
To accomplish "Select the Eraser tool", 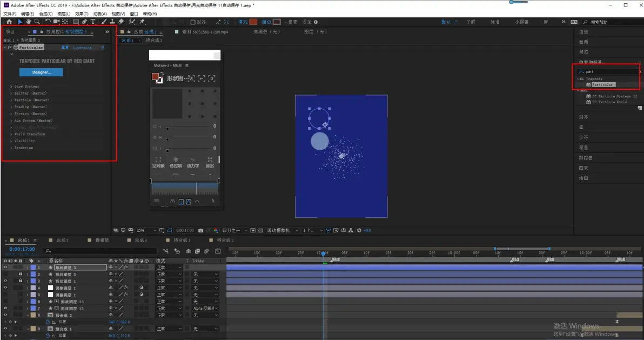I will (121, 22).
